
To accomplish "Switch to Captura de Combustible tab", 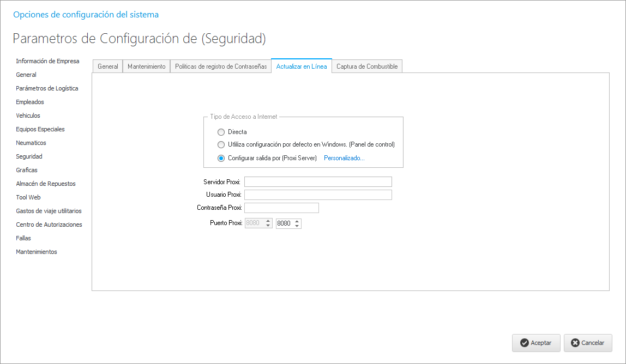I will pyautogui.click(x=367, y=66).
